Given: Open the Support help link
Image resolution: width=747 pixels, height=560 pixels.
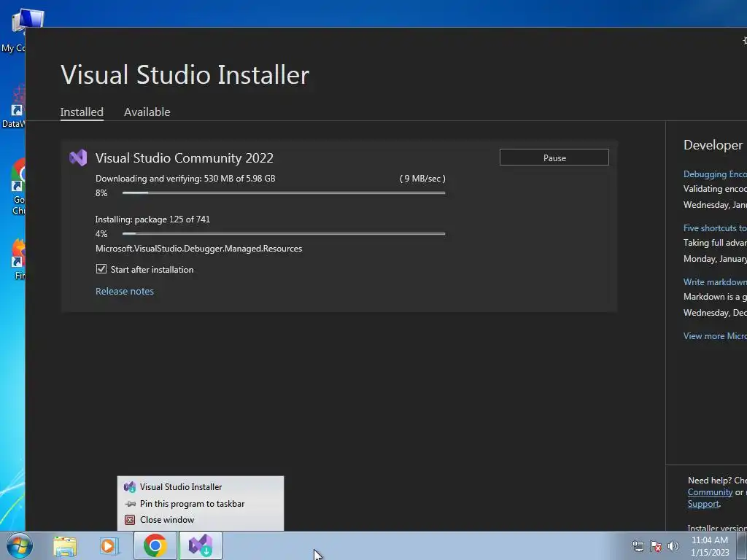Looking at the screenshot, I should (703, 504).
